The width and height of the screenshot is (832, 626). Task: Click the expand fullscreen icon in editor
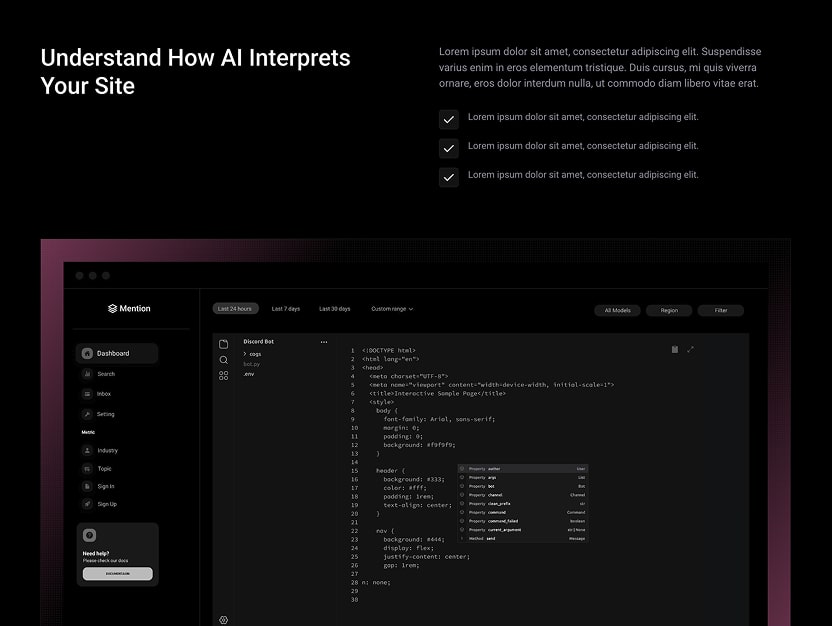click(x=690, y=350)
